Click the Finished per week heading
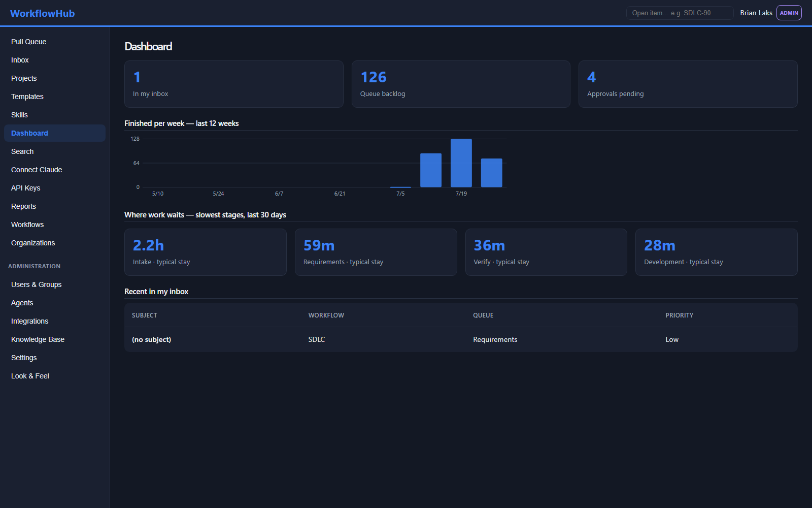This screenshot has height=508, width=812. (x=182, y=123)
